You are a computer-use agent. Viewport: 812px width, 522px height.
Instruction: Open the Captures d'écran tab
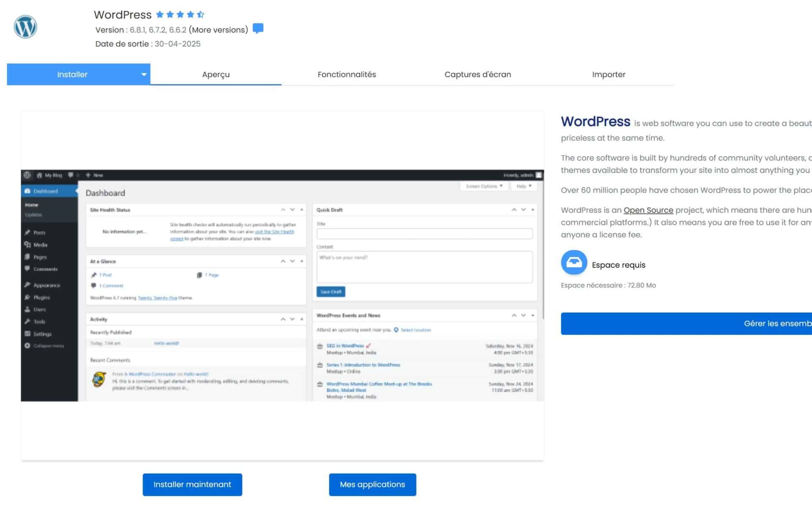tap(477, 74)
